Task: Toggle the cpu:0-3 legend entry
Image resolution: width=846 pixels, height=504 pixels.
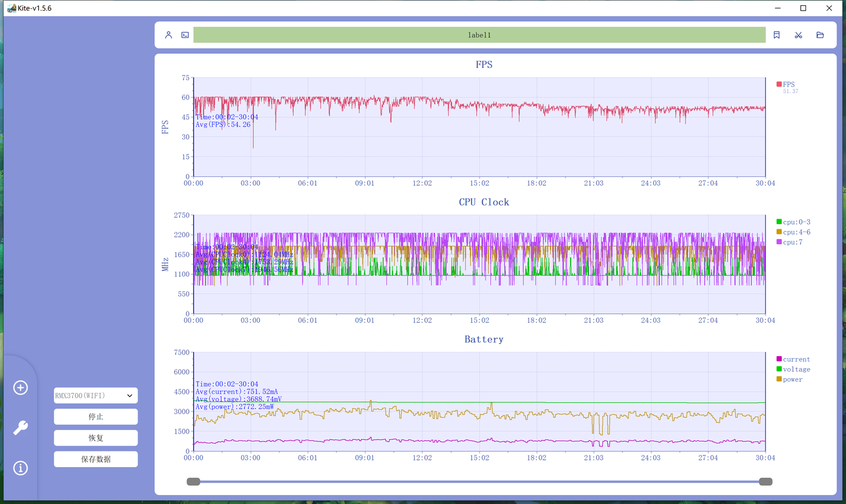Action: 793,222
